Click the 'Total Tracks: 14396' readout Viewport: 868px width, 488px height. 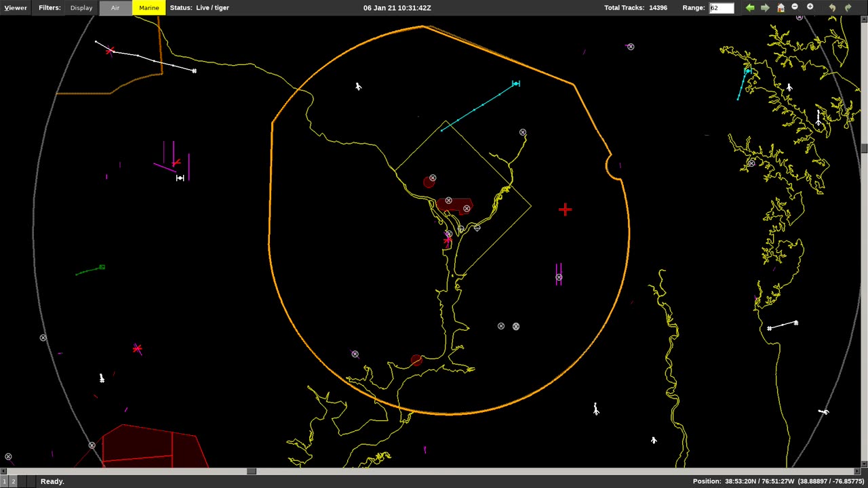pos(636,8)
